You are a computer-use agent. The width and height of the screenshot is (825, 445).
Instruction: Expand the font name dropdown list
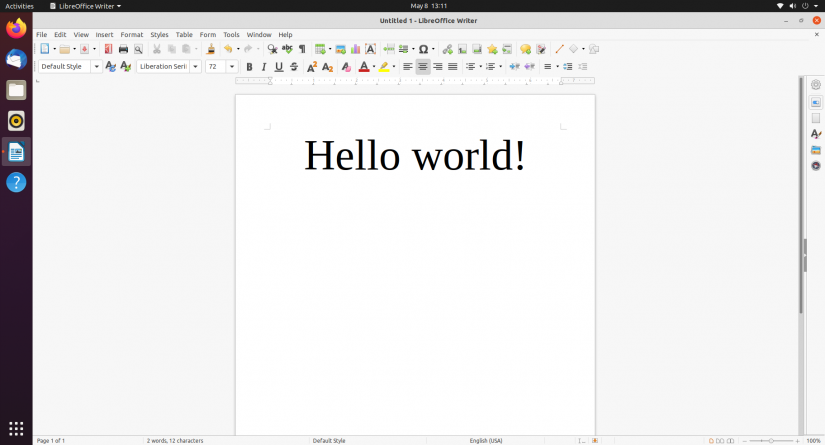tap(195, 67)
